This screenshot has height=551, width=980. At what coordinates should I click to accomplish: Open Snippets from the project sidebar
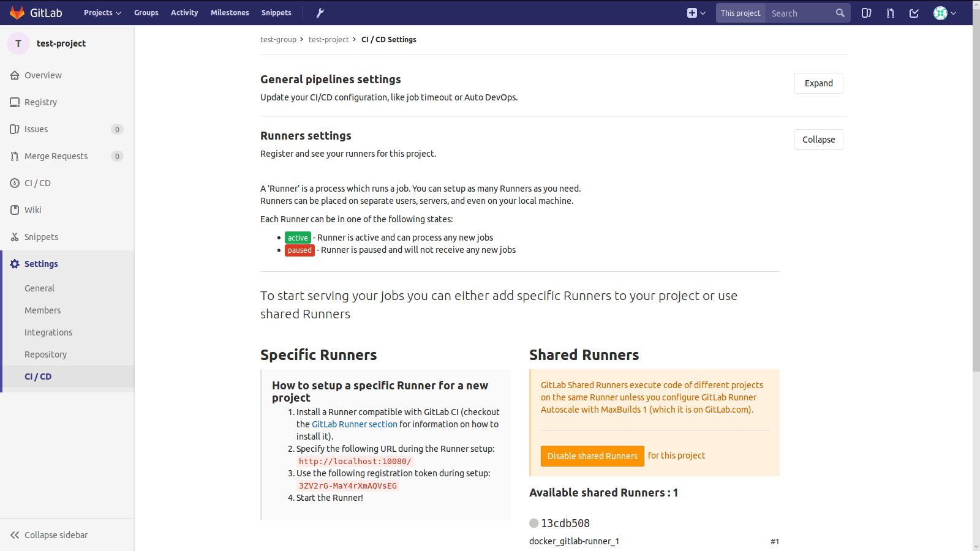point(41,236)
